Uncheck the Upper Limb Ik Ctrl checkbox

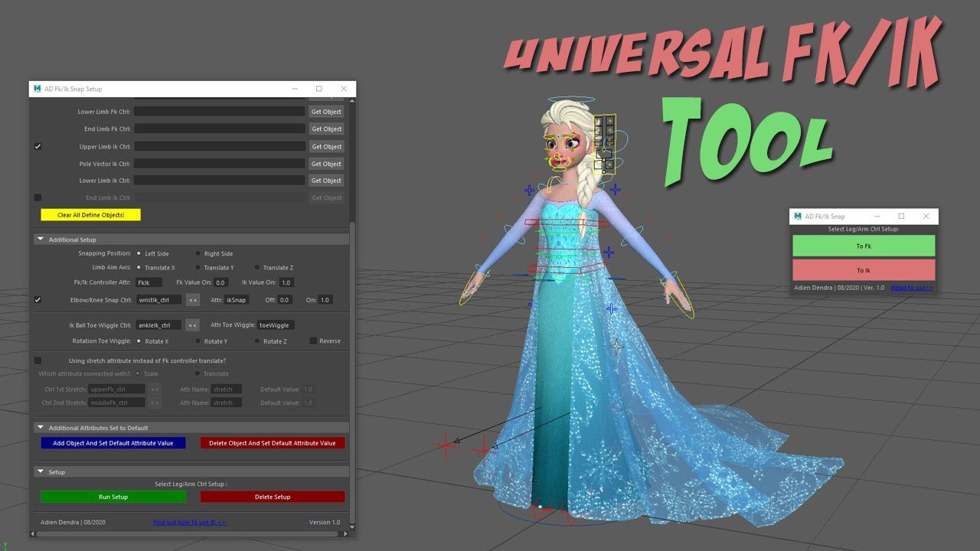(38, 146)
